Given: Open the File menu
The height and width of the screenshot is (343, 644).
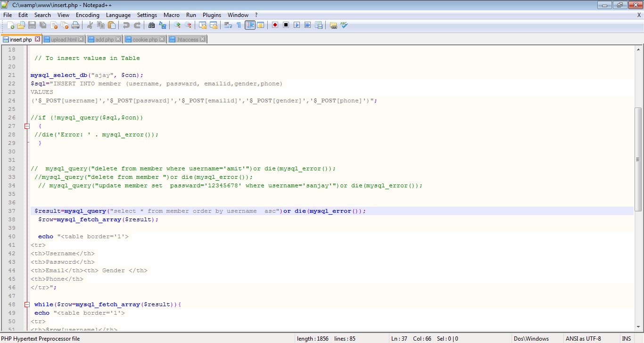Looking at the screenshot, I should click(x=8, y=15).
